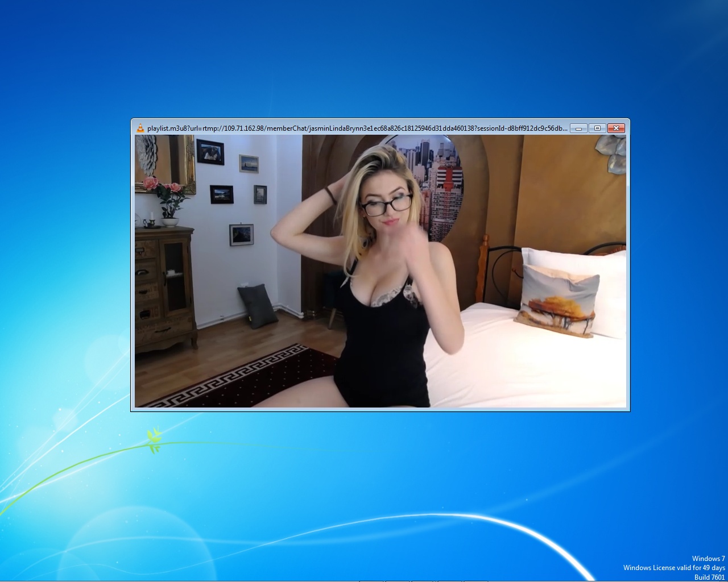728x582 pixels.
Task: Minimize the VLC player window
Action: point(578,128)
